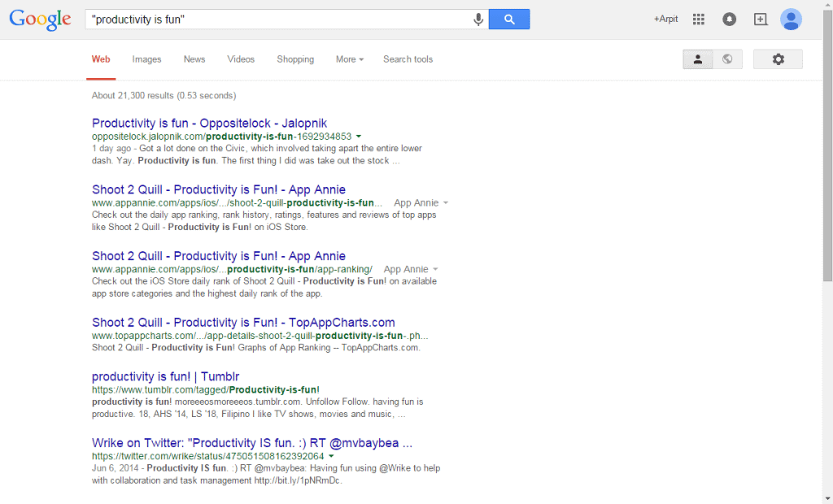Open the Search tools menu
Screen dimensions: 833x504
(408, 59)
